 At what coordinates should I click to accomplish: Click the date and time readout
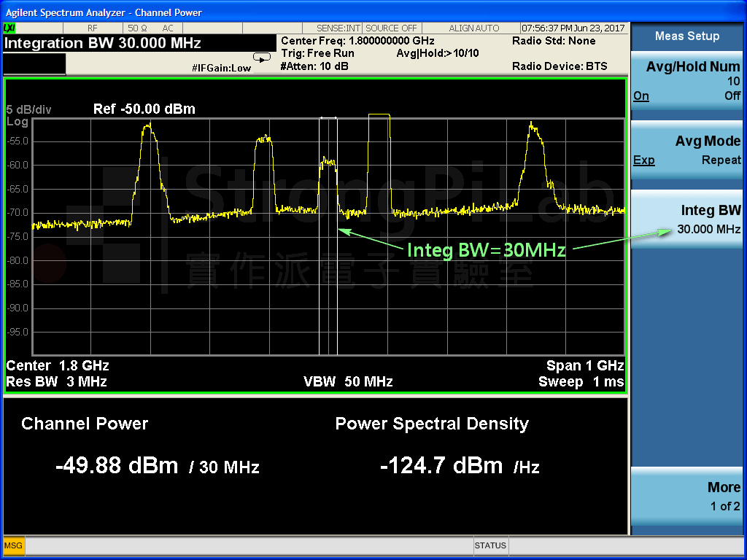tap(573, 28)
